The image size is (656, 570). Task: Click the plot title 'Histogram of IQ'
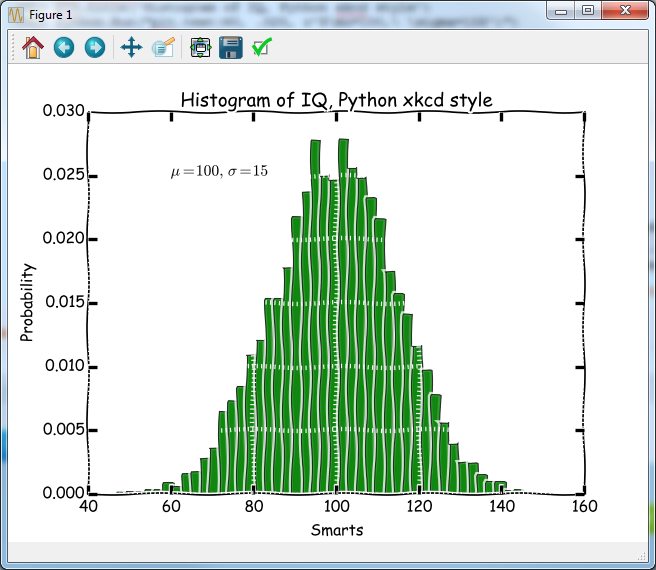point(336,100)
